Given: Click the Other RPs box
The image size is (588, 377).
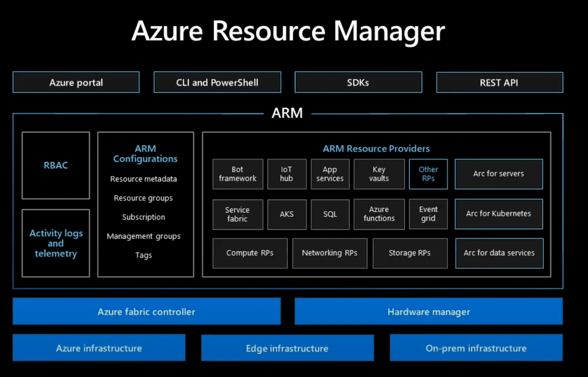Looking at the screenshot, I should pos(428,174).
